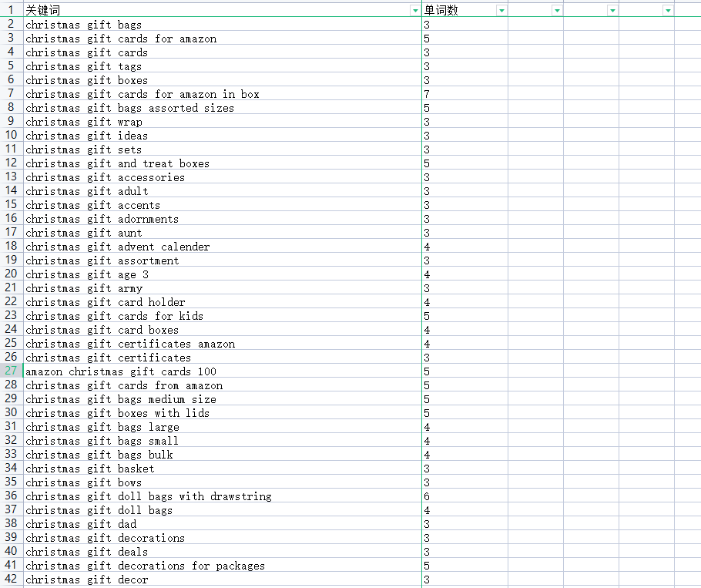Select cell 'christmas gift boxes'
This screenshot has height=588, width=701.
pos(222,79)
